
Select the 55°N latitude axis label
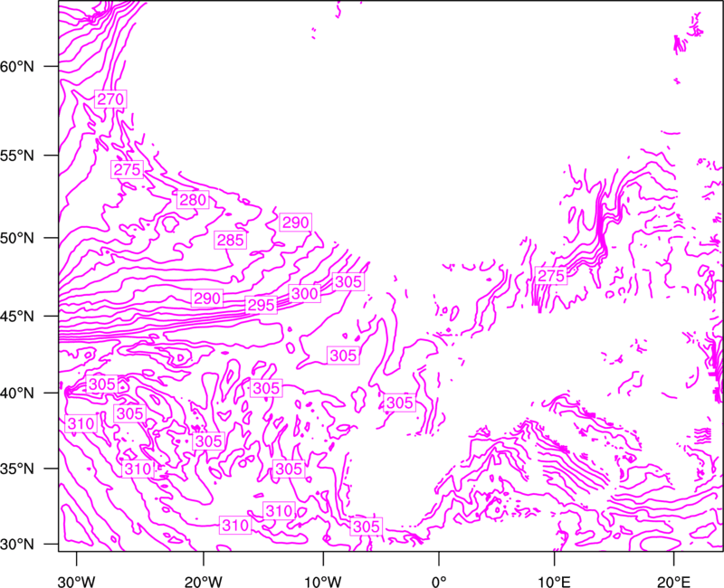(17, 156)
